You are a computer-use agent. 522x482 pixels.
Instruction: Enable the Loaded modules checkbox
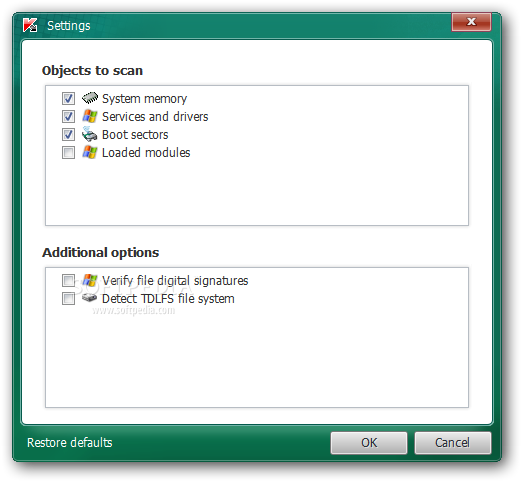pyautogui.click(x=68, y=153)
